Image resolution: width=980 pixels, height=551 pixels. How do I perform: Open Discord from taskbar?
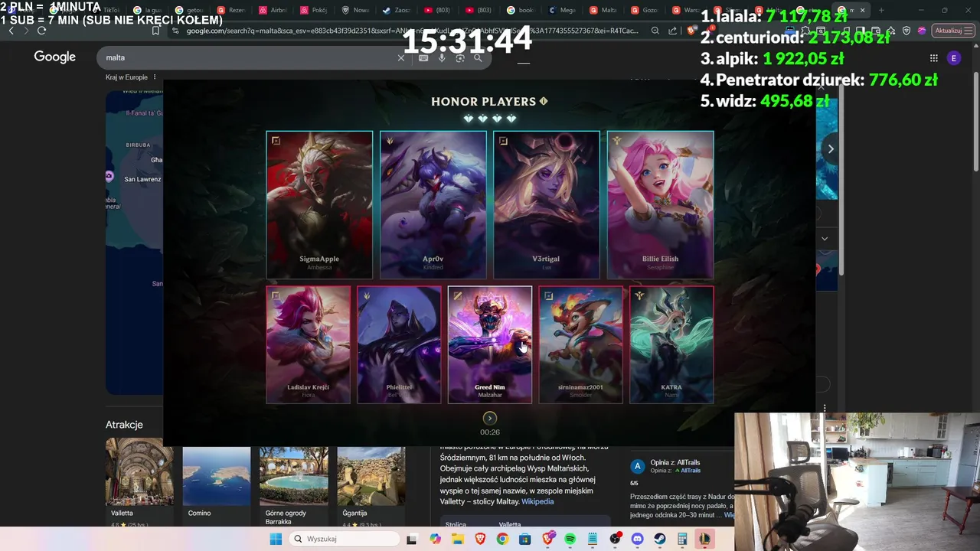pyautogui.click(x=638, y=539)
